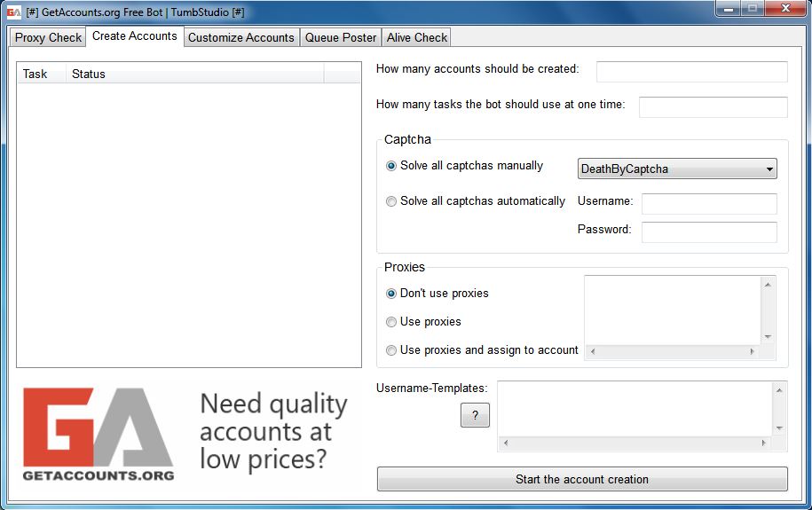This screenshot has width=812, height=510.
Task: Close the TumbStudio window
Action: click(x=785, y=9)
